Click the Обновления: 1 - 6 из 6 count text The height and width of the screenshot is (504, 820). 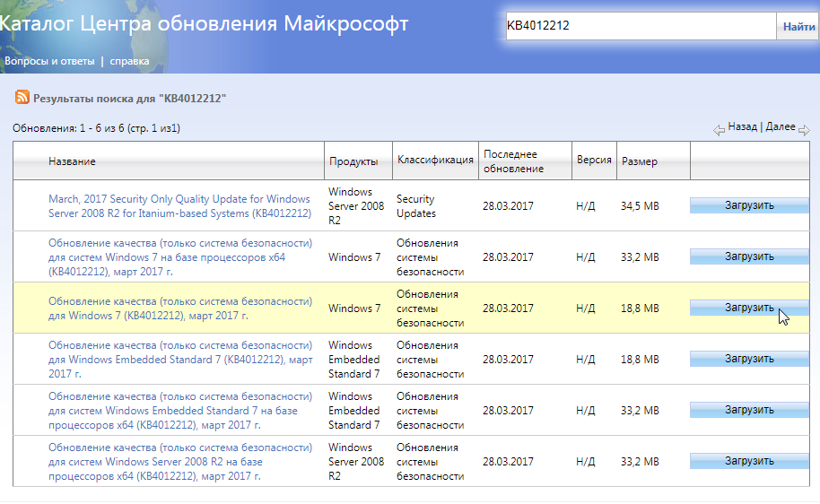[96, 128]
